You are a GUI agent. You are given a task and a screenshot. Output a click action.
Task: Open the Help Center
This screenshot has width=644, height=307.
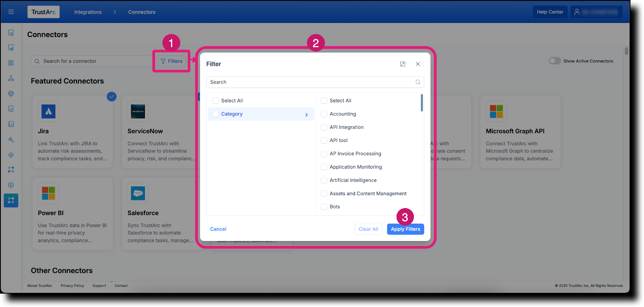point(550,12)
